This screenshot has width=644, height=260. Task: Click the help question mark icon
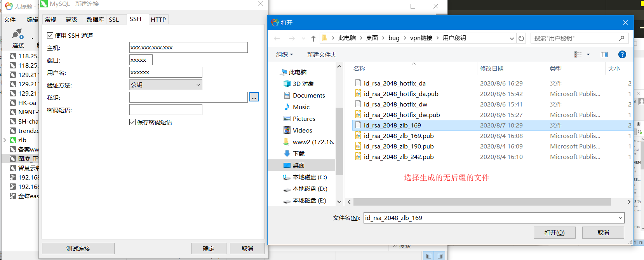[622, 54]
